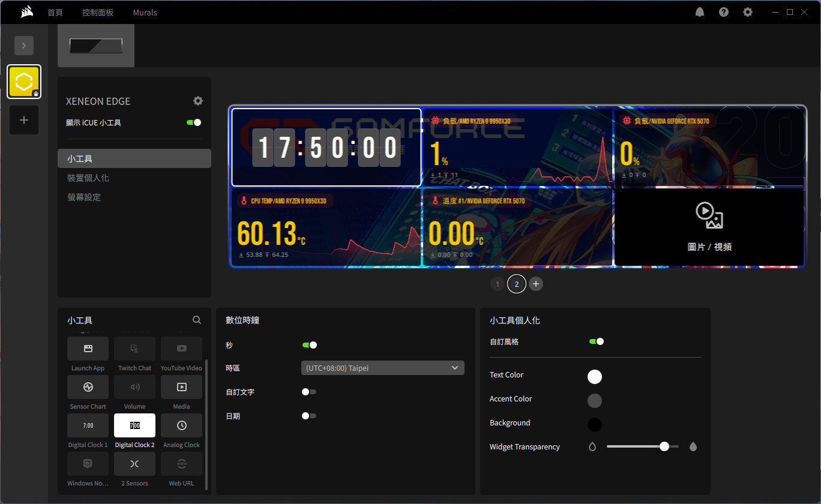
Task: Enable the 日期 date switch
Action: pyautogui.click(x=309, y=416)
